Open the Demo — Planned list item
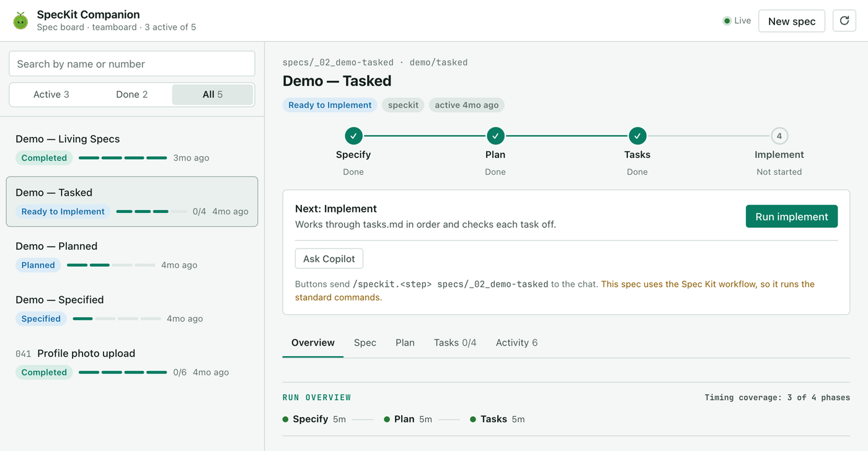868x451 pixels. [x=132, y=255]
